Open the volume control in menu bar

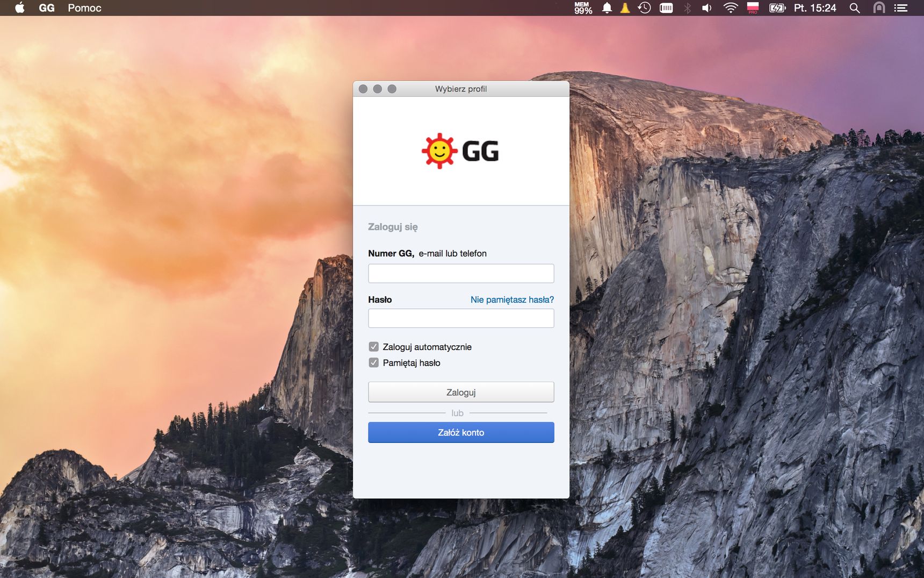(707, 8)
